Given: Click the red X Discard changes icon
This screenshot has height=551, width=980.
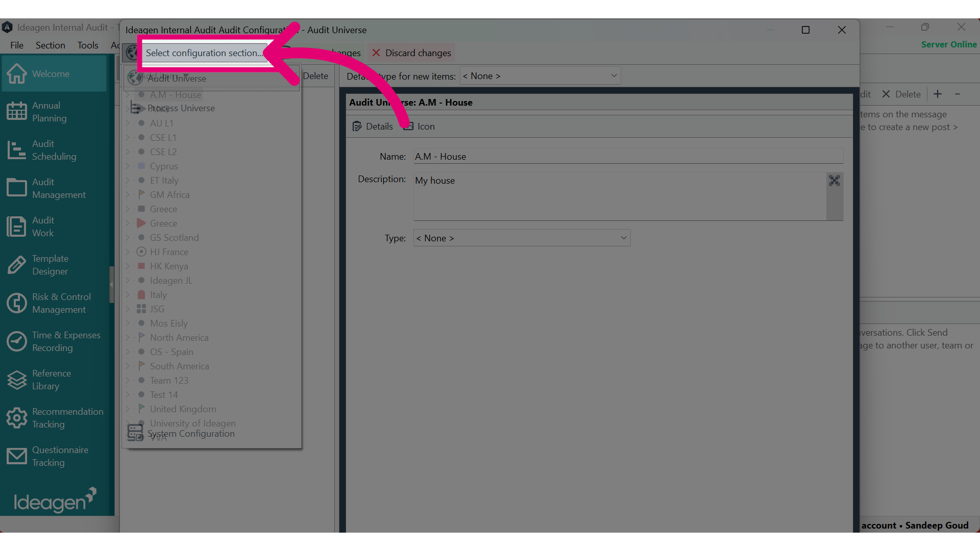Looking at the screenshot, I should coord(376,53).
